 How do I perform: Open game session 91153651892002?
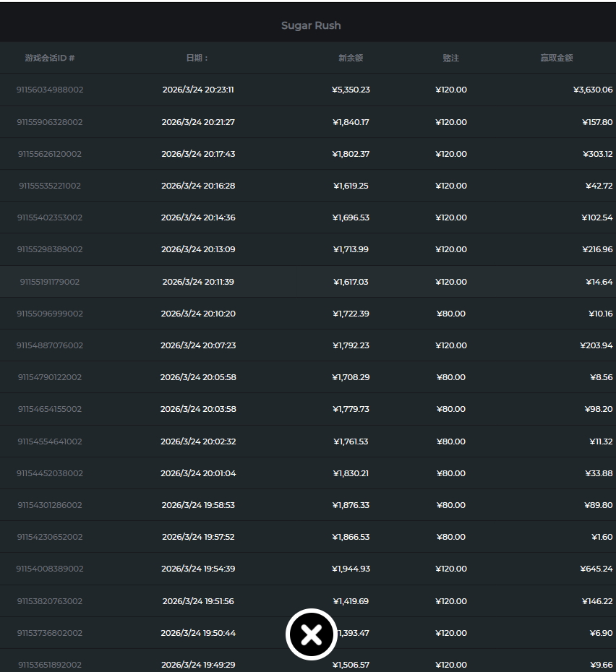(50, 665)
